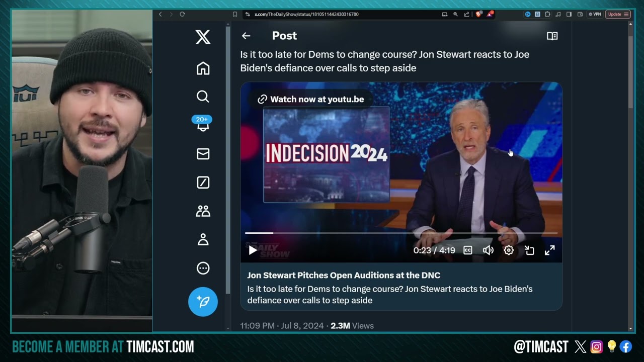Open the X logo home link

[203, 37]
